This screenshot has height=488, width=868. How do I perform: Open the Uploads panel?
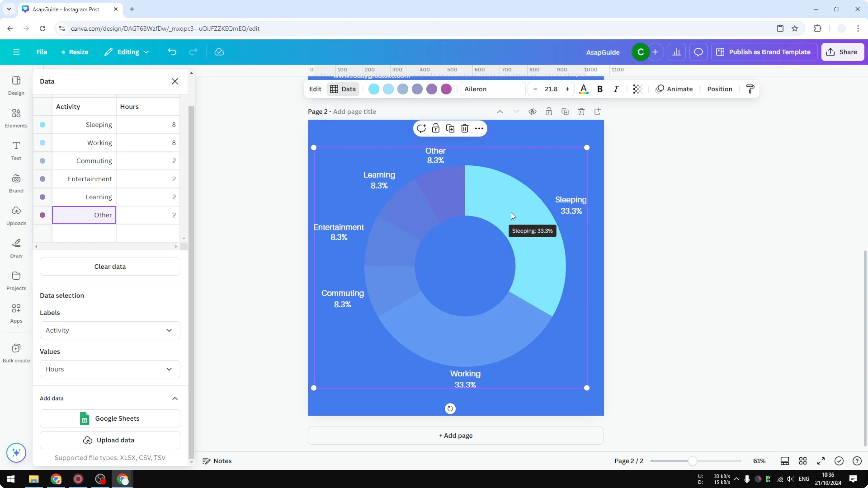(x=16, y=215)
